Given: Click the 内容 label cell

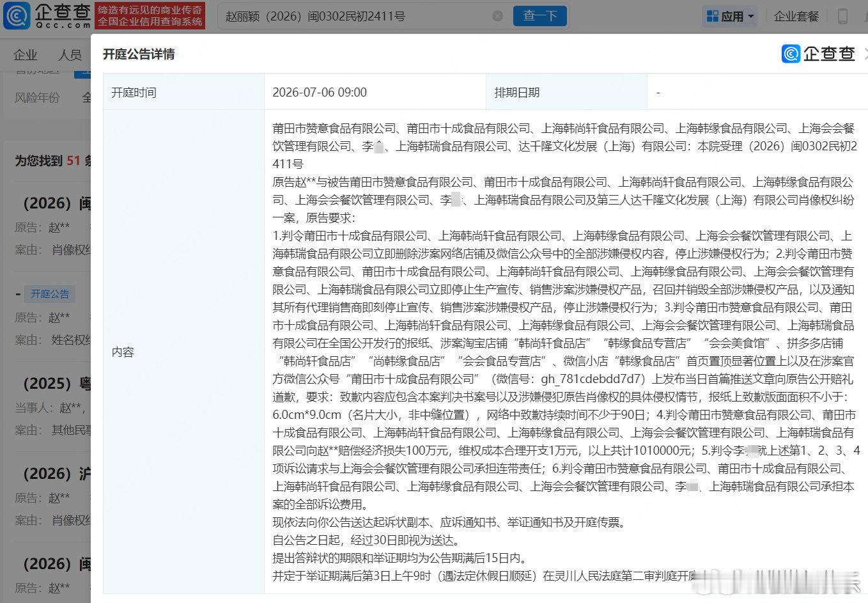Looking at the screenshot, I should (x=183, y=352).
